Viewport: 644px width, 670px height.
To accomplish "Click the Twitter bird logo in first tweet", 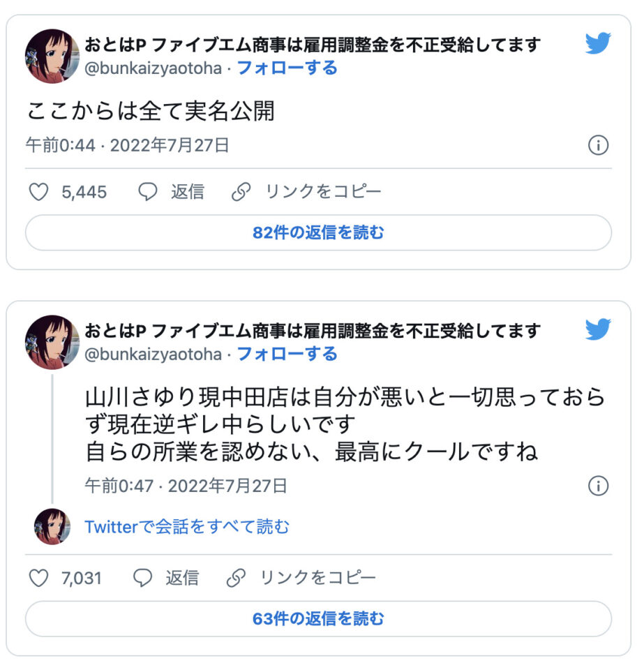I will [598, 43].
